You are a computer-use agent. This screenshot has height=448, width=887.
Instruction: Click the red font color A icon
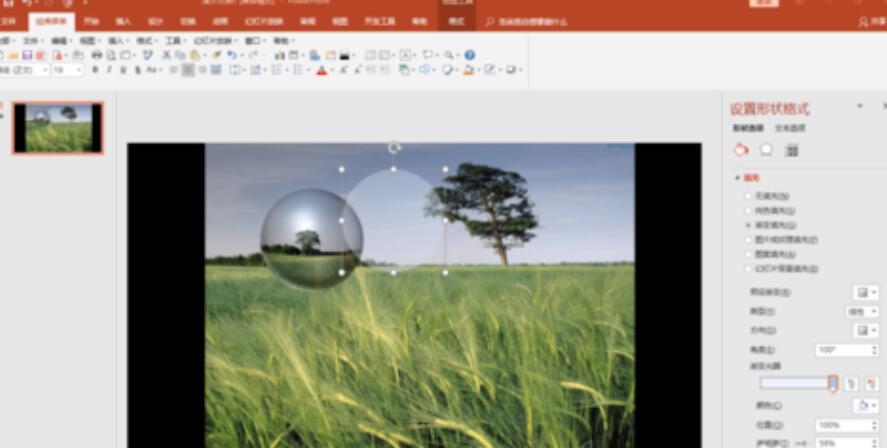[321, 70]
